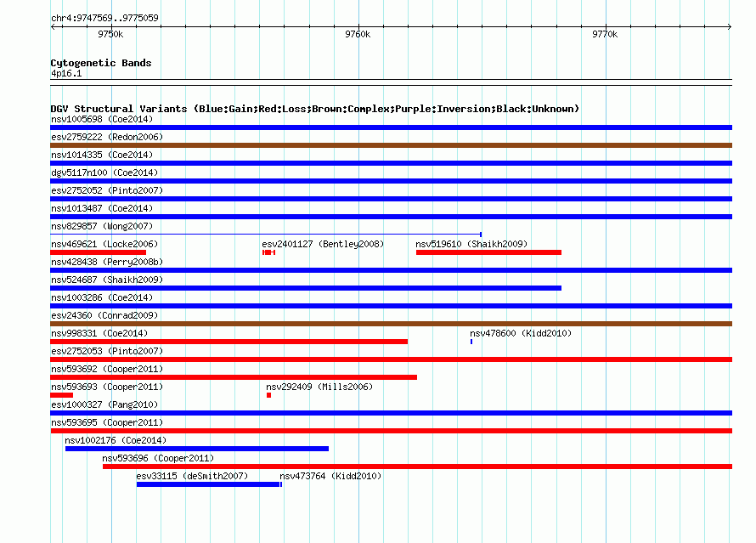This screenshot has width=756, height=543.
Task: Click the nsv524687 (Shaikh2009) label
Action: (107, 280)
